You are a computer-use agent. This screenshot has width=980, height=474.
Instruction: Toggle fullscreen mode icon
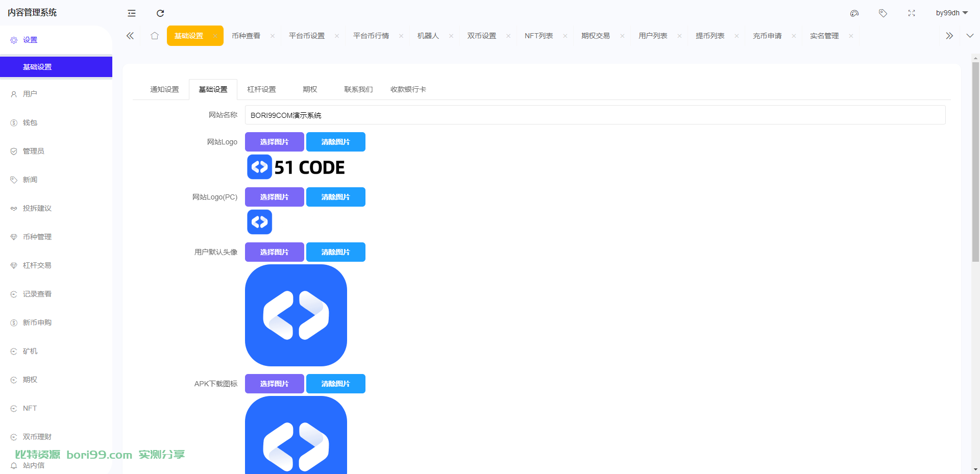coord(912,13)
